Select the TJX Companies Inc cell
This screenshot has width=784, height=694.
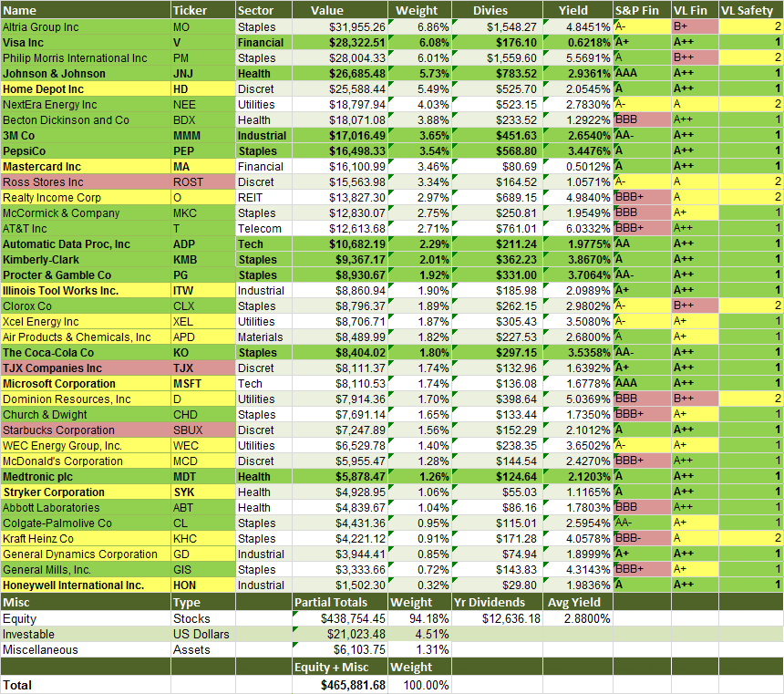86,368
